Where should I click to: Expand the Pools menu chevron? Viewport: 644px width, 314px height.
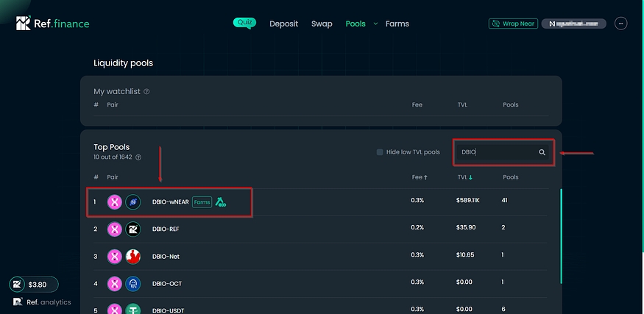pyautogui.click(x=375, y=24)
